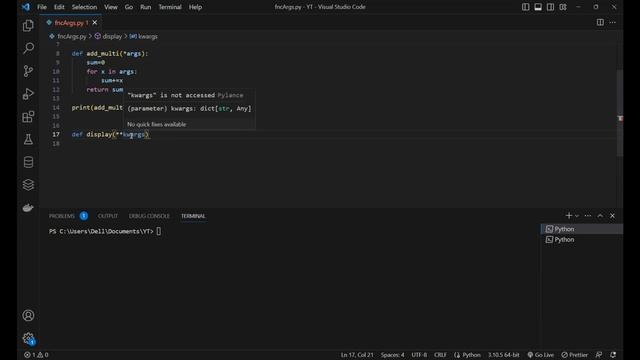Toggle the primary side bar layout
This screenshot has width=640, height=360.
point(525,7)
